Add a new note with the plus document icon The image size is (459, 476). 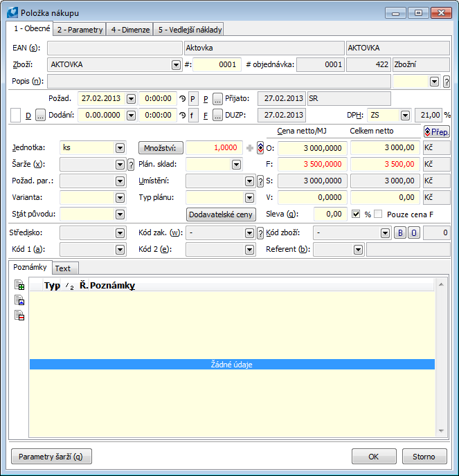(x=19, y=285)
